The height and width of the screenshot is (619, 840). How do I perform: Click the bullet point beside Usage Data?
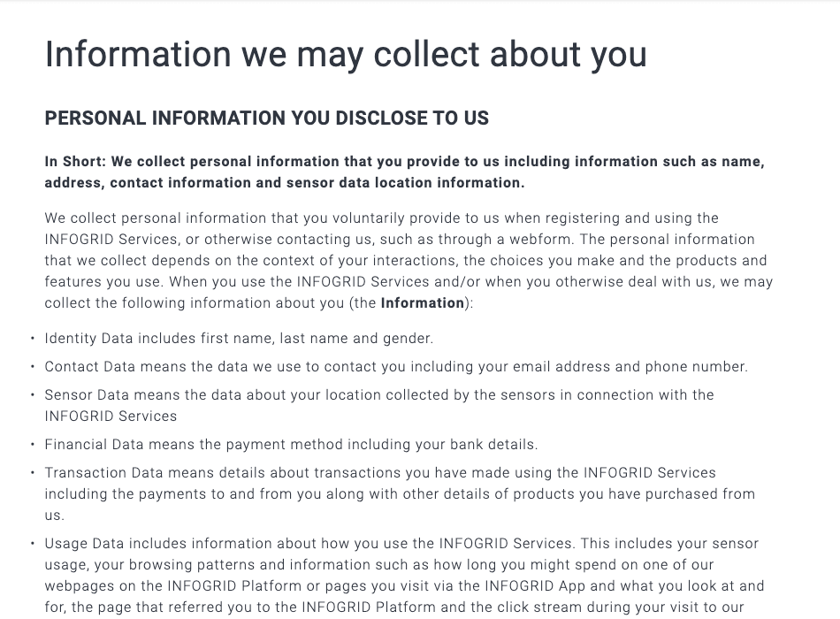(33, 544)
